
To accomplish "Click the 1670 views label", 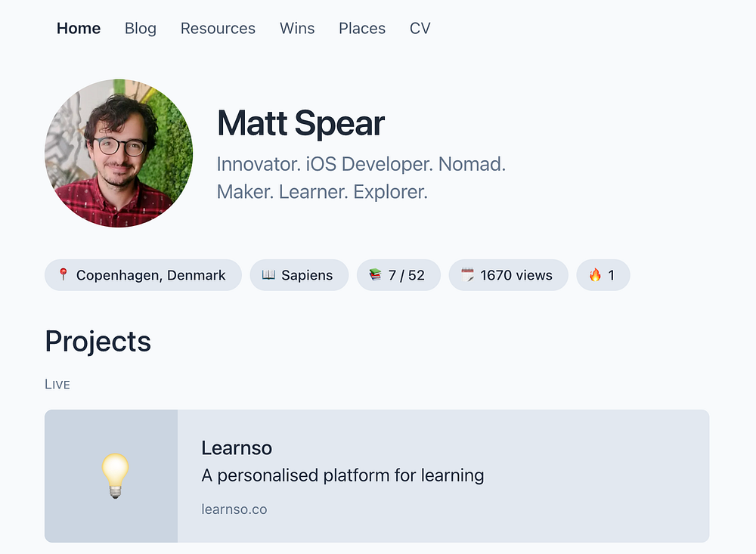I will [516, 275].
